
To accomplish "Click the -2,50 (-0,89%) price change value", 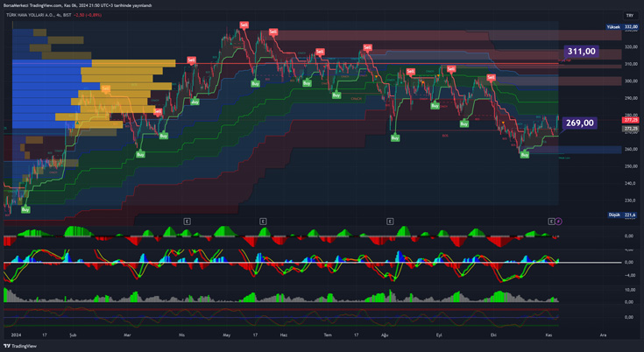I will click(88, 15).
